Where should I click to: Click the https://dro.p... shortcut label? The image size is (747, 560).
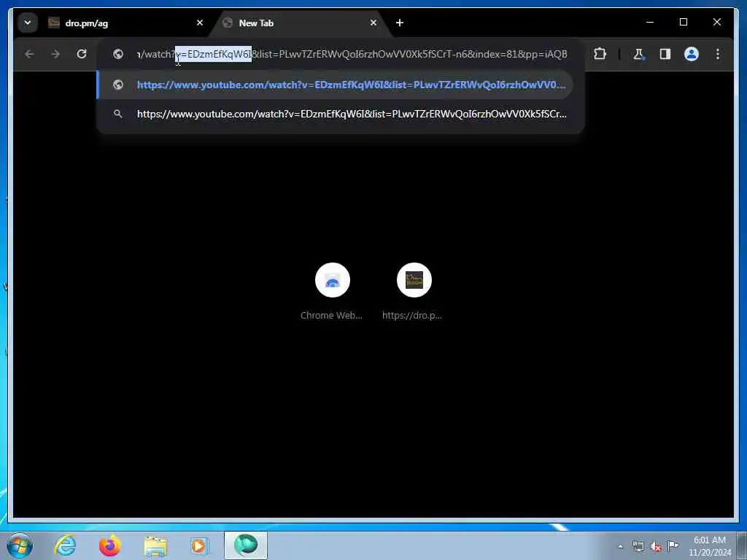[412, 315]
